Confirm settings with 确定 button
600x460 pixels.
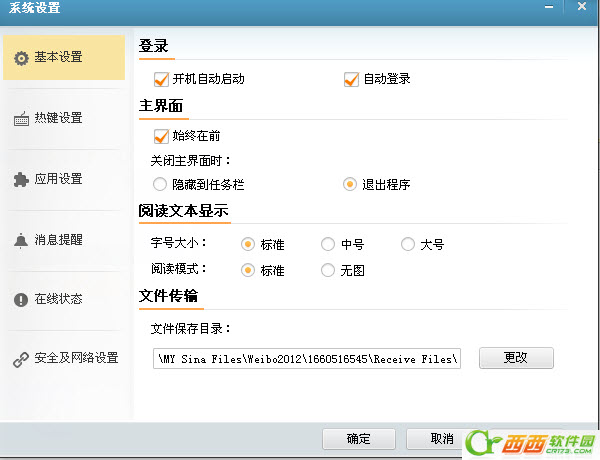tap(359, 439)
